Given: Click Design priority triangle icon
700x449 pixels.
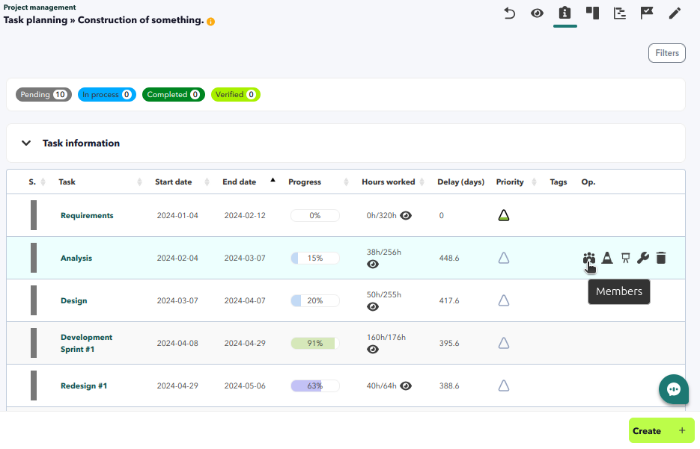Looking at the screenshot, I should (x=504, y=300).
